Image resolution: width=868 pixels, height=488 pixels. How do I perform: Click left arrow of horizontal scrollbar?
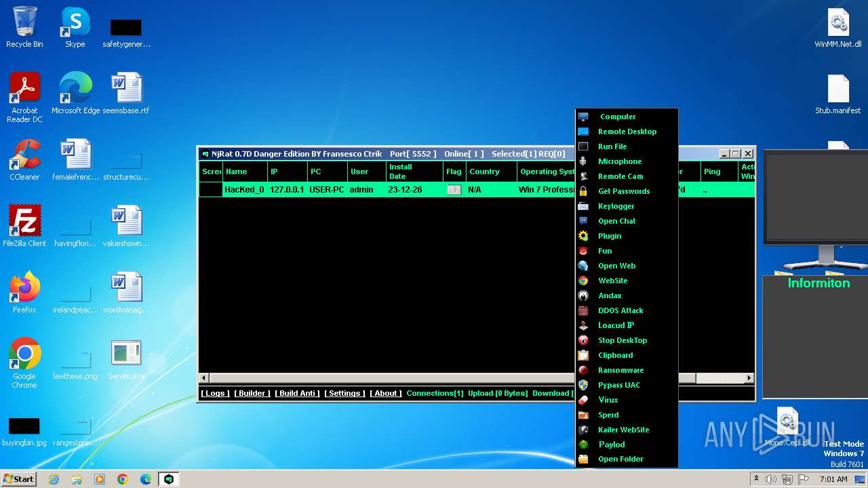coord(204,378)
